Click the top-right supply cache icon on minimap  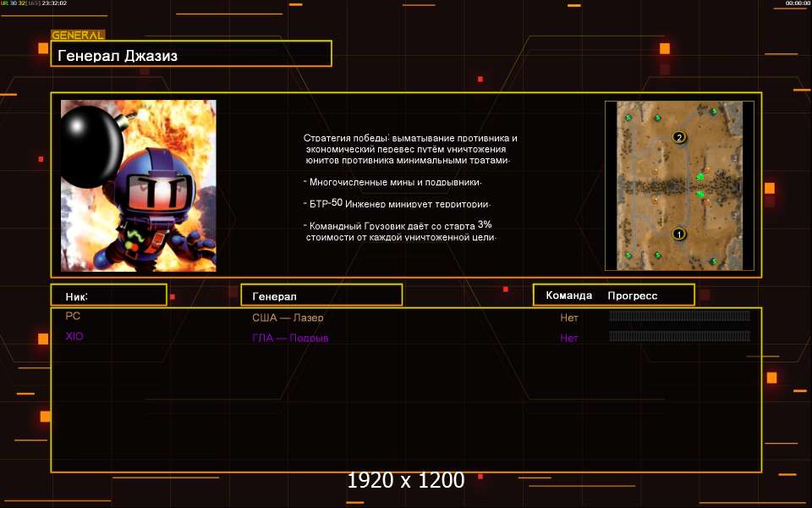tap(714, 112)
